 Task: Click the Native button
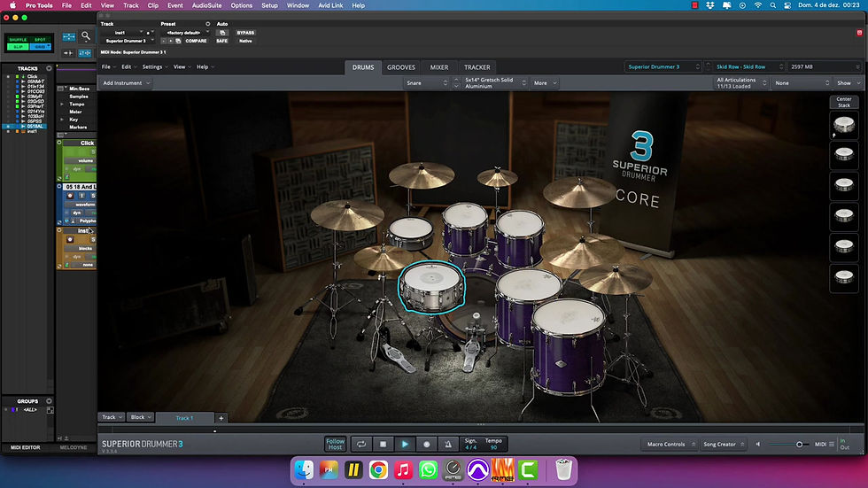tap(245, 41)
